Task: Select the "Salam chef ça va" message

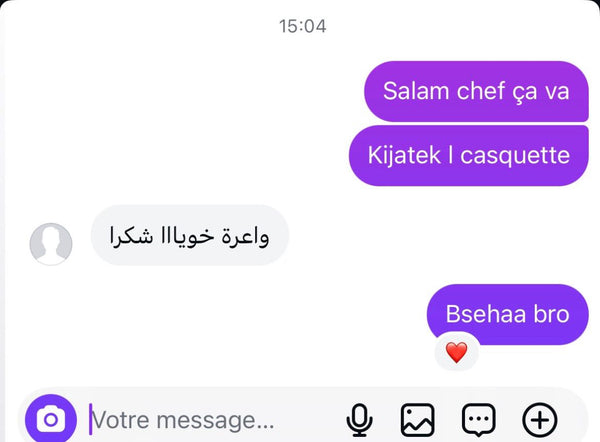Action: pyautogui.click(x=476, y=91)
